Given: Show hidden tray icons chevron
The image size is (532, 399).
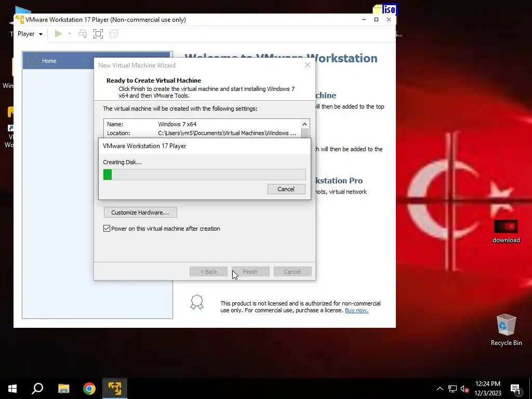Looking at the screenshot, I should point(440,389).
